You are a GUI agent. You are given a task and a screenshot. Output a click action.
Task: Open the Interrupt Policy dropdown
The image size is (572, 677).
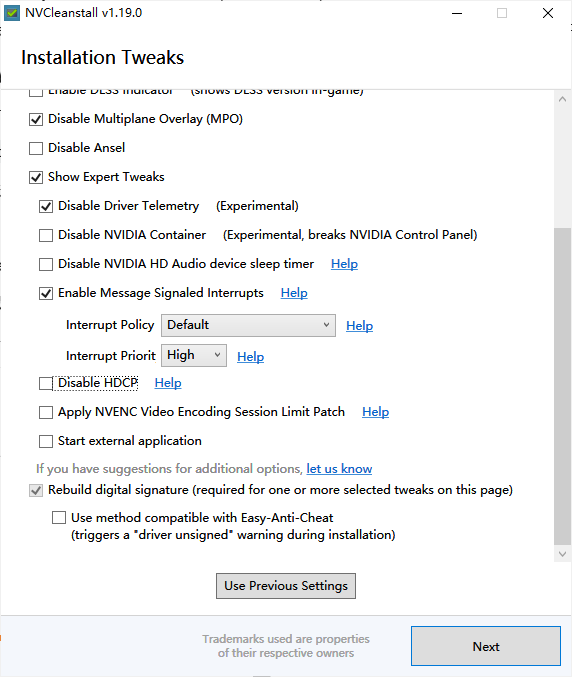(x=248, y=326)
